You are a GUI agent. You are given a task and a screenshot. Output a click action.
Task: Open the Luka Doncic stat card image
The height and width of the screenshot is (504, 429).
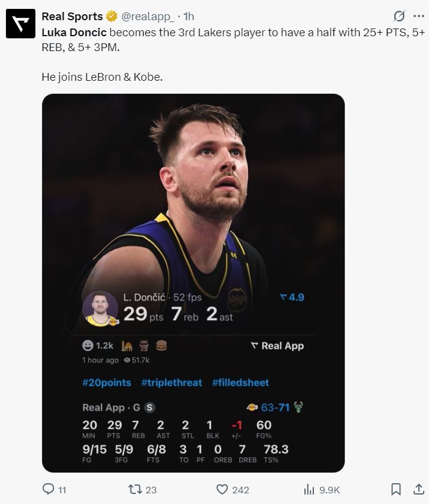coord(193,196)
